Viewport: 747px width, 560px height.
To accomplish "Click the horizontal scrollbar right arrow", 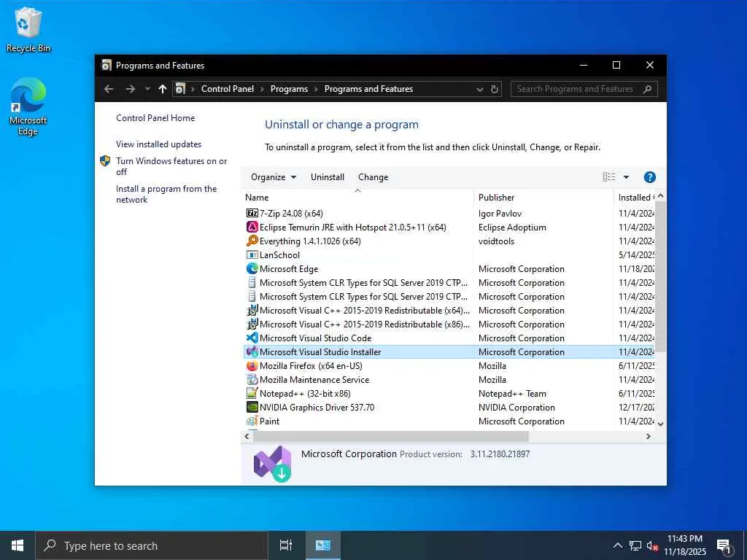I will 649,436.
